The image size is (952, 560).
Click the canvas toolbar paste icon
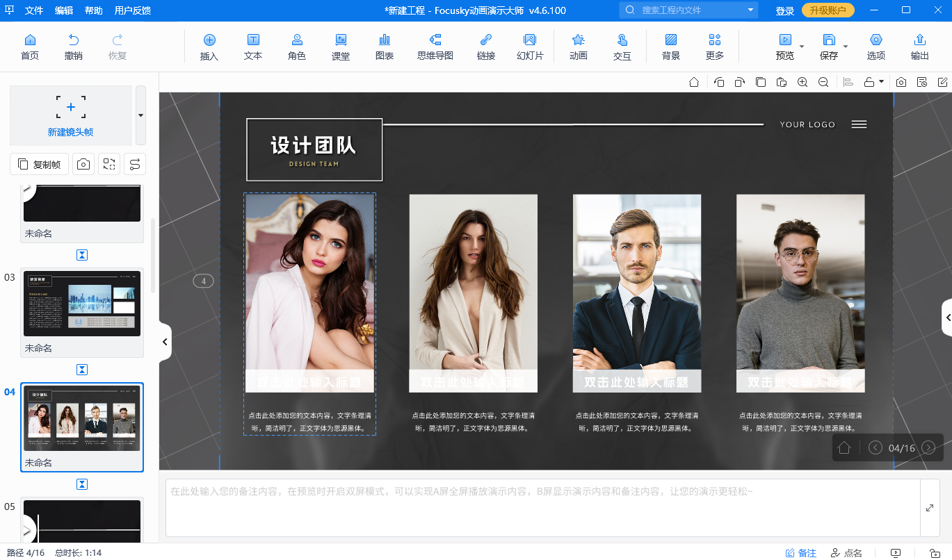pos(782,82)
